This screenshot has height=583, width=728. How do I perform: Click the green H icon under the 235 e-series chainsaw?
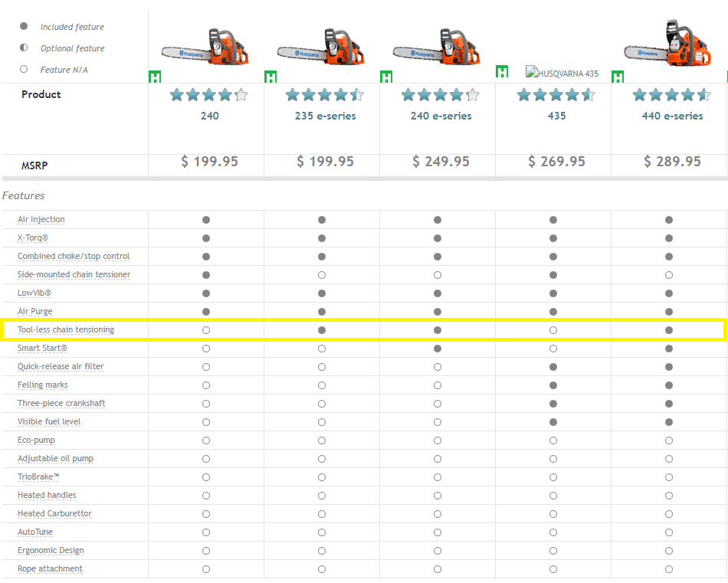(x=271, y=77)
